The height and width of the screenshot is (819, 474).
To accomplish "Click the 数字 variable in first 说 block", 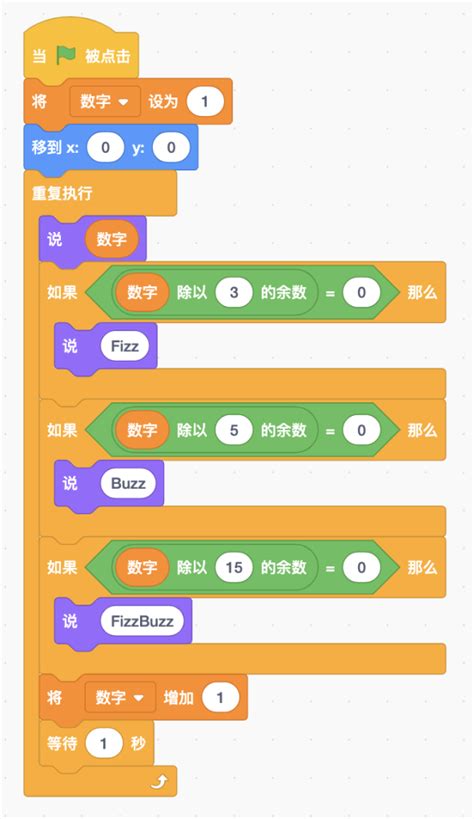I will [111, 239].
